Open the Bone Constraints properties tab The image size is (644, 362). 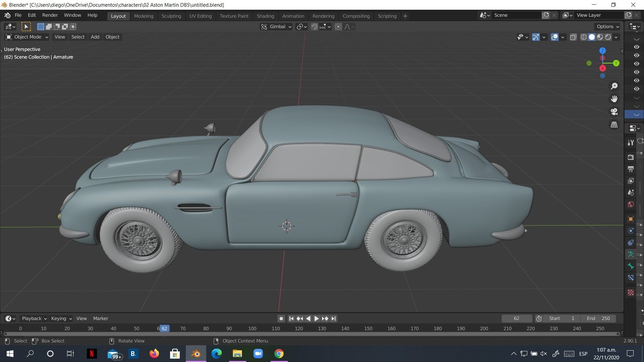pyautogui.click(x=631, y=278)
